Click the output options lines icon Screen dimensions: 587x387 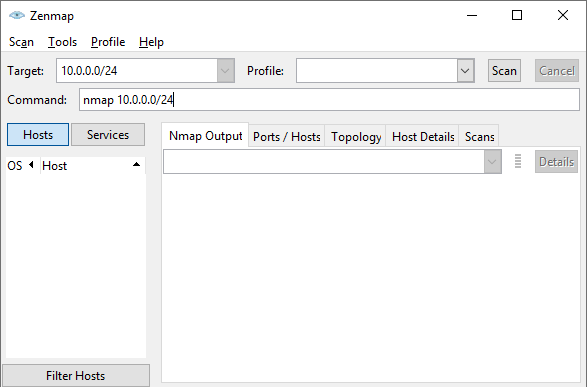[x=518, y=161]
